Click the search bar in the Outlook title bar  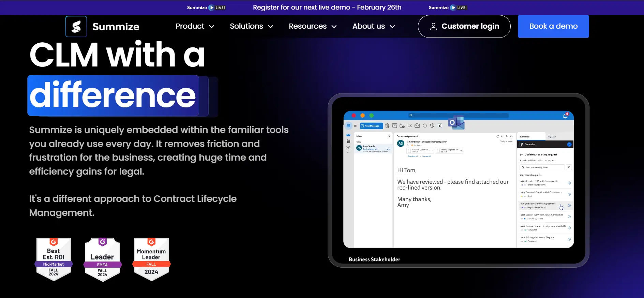459,115
